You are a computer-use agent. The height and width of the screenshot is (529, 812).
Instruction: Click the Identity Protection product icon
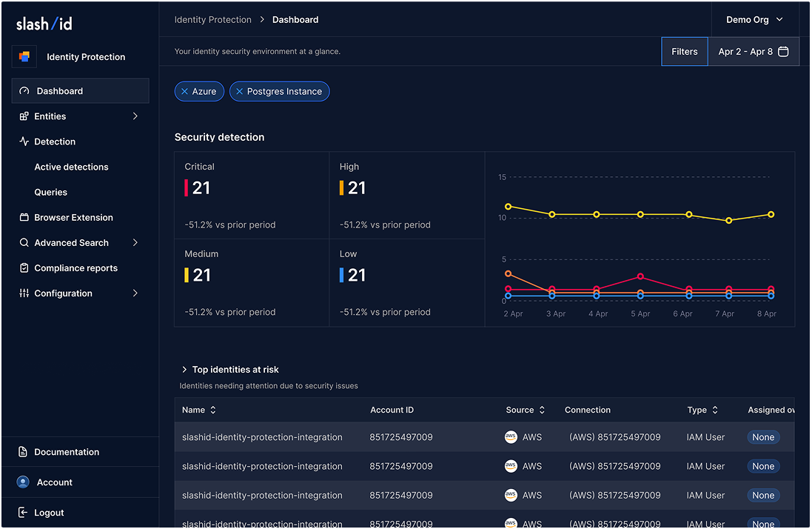click(24, 56)
